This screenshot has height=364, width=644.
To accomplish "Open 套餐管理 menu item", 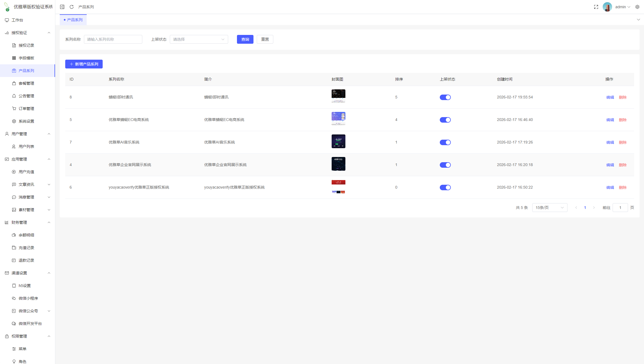I will (x=26, y=83).
